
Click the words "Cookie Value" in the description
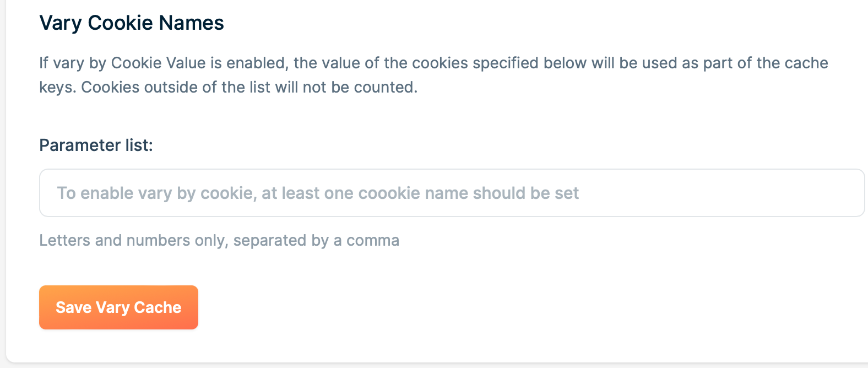point(158,63)
